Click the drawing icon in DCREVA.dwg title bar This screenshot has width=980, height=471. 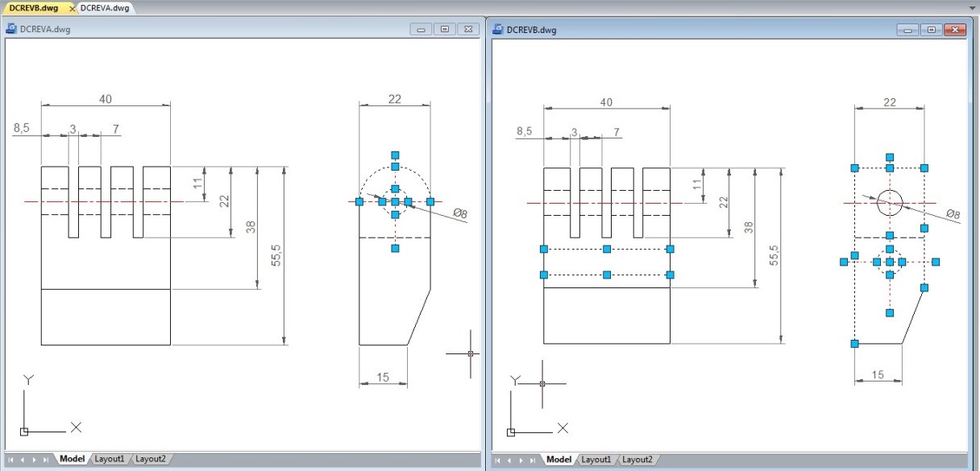tap(12, 29)
